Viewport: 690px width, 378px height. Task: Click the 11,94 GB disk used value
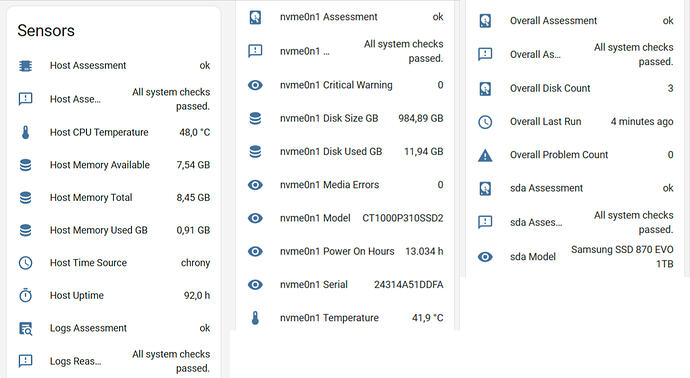click(424, 151)
